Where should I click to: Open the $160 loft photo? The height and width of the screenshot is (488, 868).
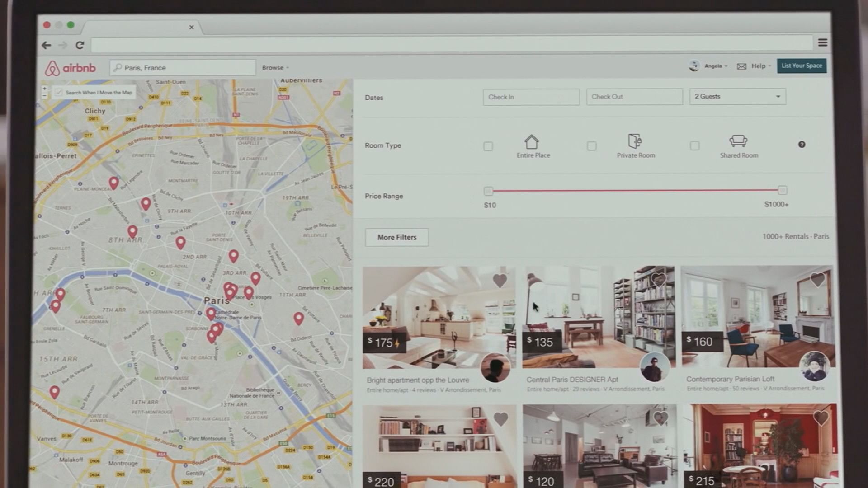pos(758,316)
